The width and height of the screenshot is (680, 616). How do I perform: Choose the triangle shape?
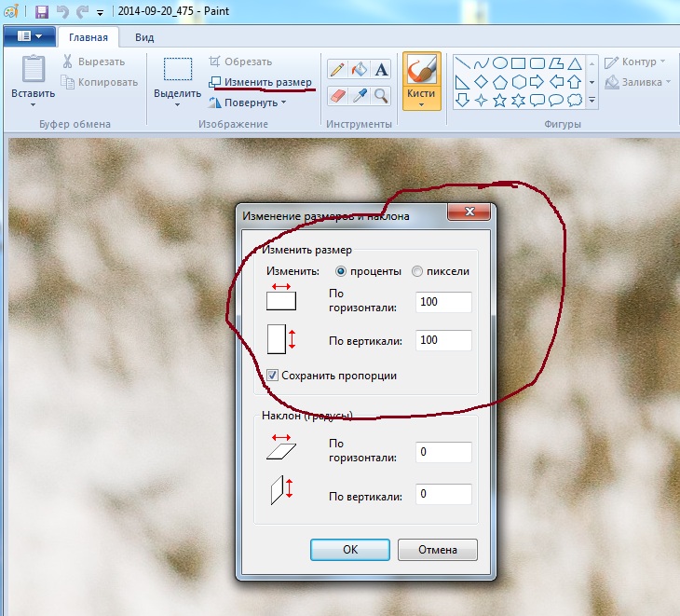point(575,63)
